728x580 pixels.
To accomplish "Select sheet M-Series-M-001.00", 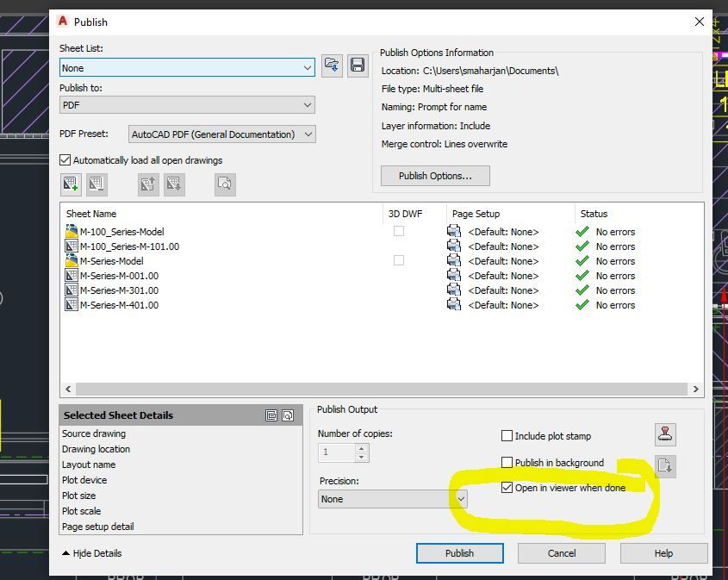I will click(119, 276).
